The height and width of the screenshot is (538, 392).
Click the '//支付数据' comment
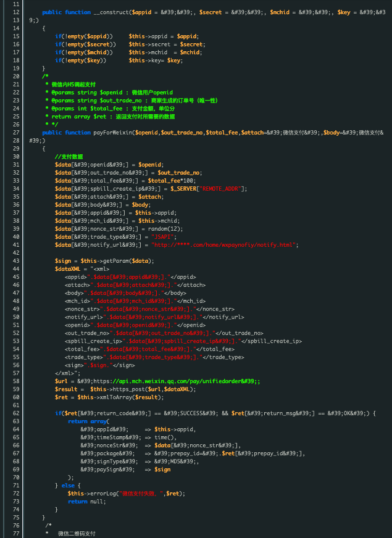(x=69, y=157)
